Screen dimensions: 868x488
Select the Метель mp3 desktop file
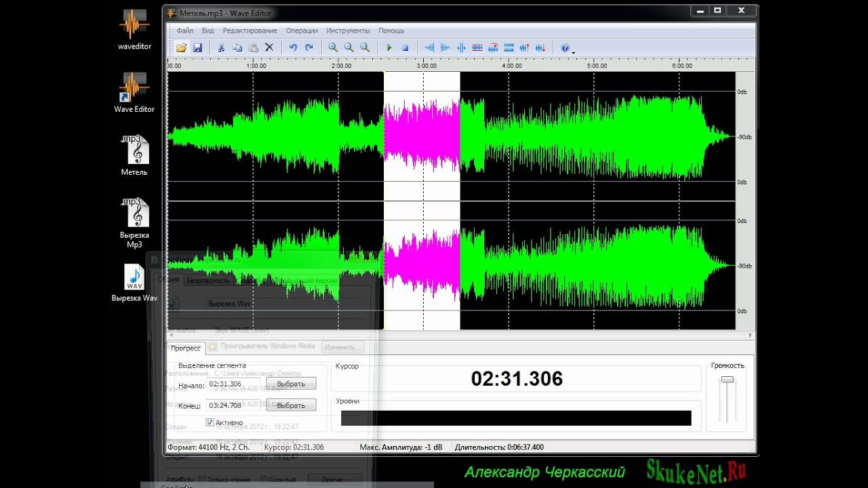pos(134,155)
